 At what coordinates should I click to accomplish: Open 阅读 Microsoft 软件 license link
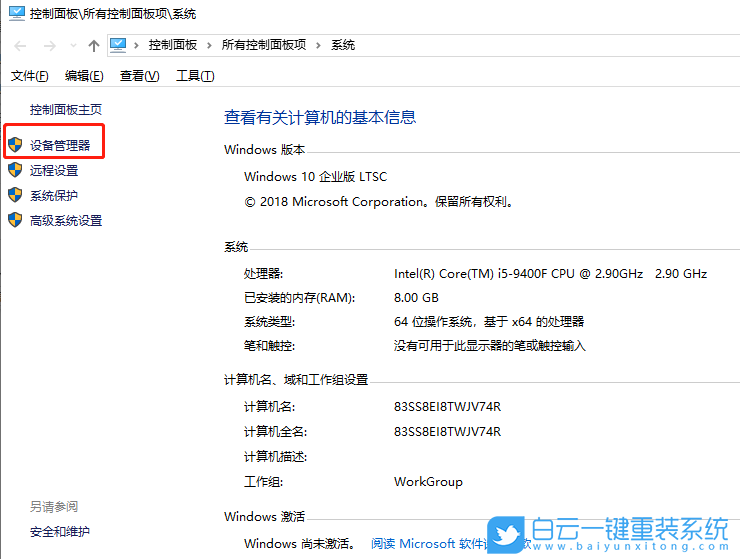click(x=429, y=543)
